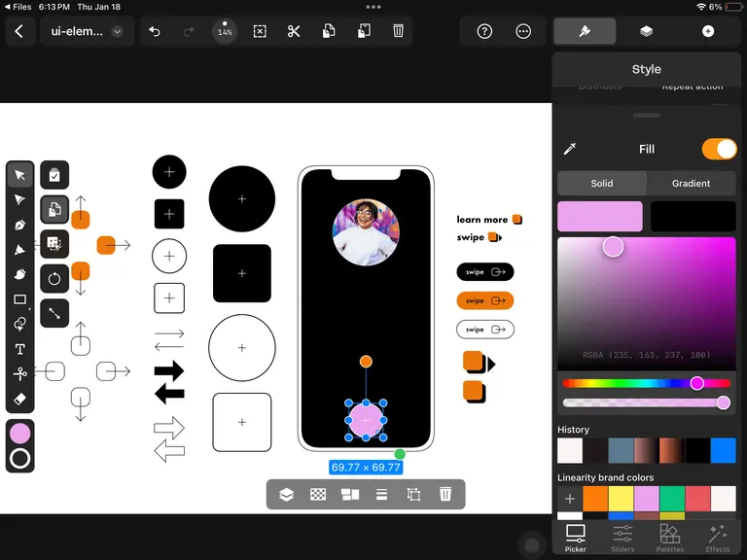Copy selection from the top toolbar

pos(329,31)
